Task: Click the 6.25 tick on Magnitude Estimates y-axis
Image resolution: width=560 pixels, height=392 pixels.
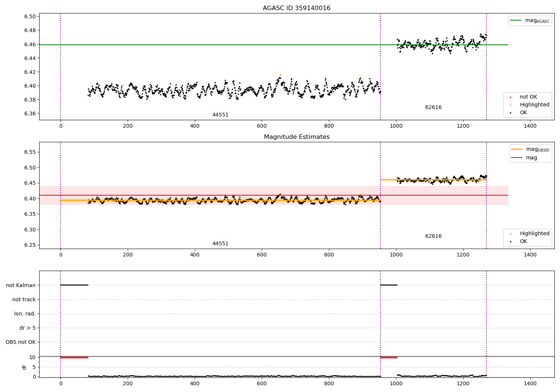Action: tap(30, 245)
